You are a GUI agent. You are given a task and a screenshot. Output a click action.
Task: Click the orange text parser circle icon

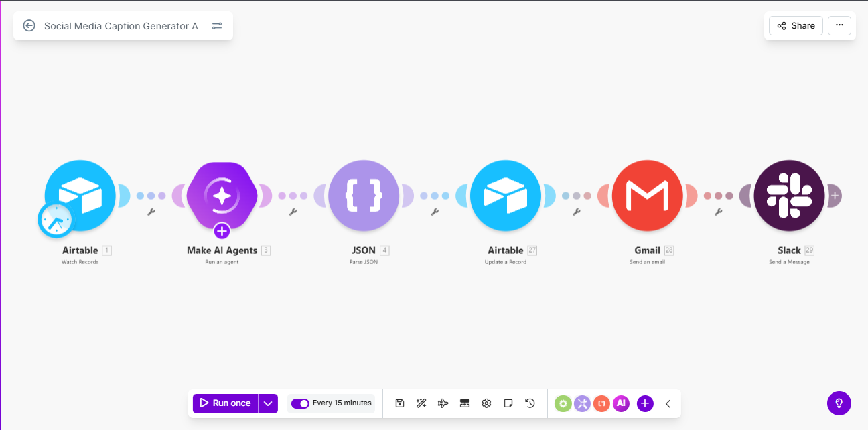tap(601, 403)
